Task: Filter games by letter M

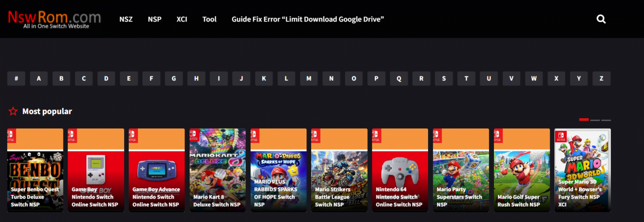Action: click(309, 78)
